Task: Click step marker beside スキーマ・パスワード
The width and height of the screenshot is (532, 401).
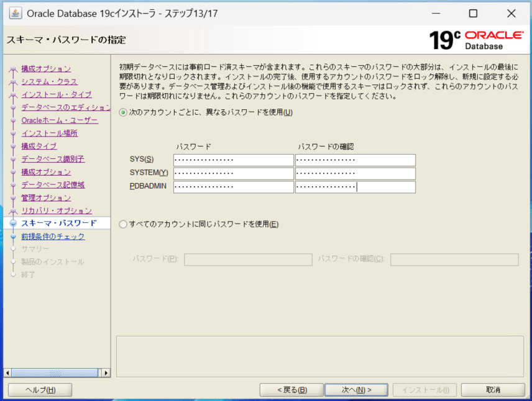Action: 13,223
